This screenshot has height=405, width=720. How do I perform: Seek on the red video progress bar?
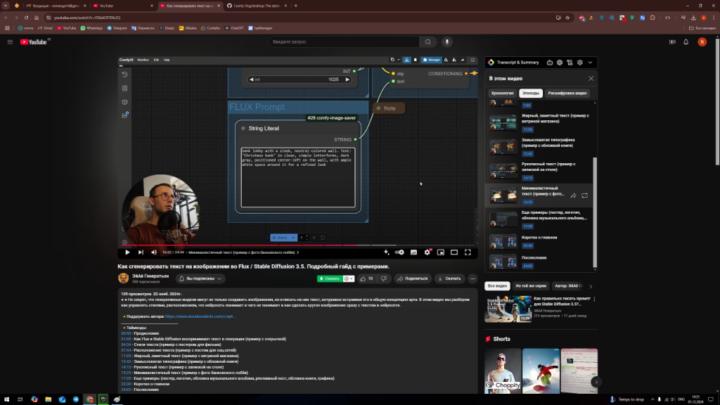298,245
